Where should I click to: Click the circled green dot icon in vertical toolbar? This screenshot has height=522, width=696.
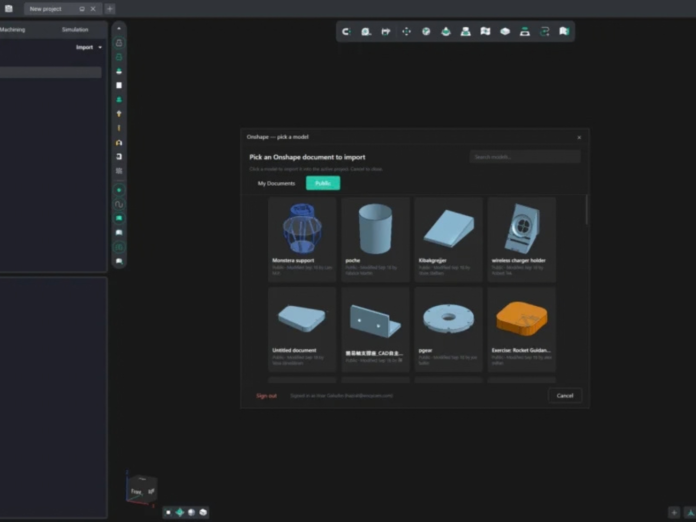(x=119, y=190)
